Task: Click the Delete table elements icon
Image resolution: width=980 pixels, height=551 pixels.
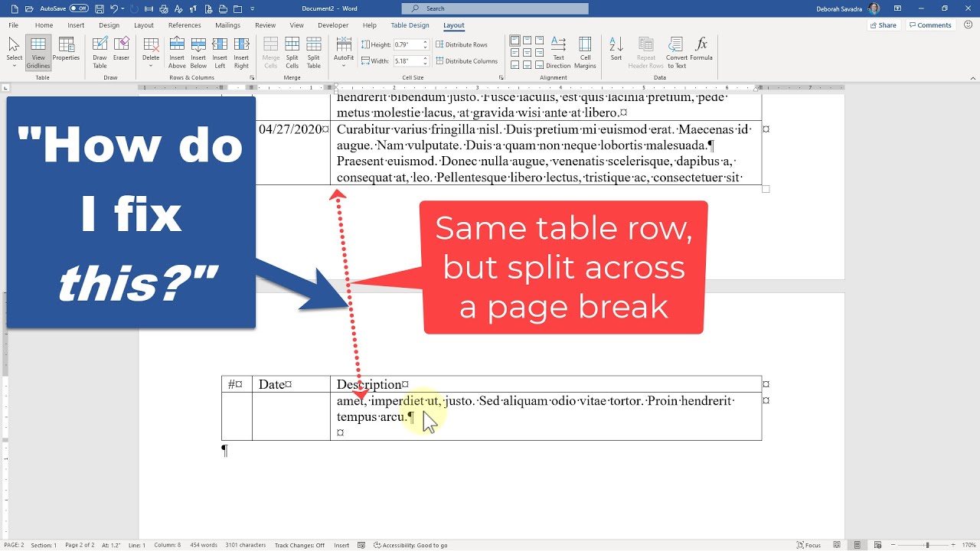Action: click(151, 44)
